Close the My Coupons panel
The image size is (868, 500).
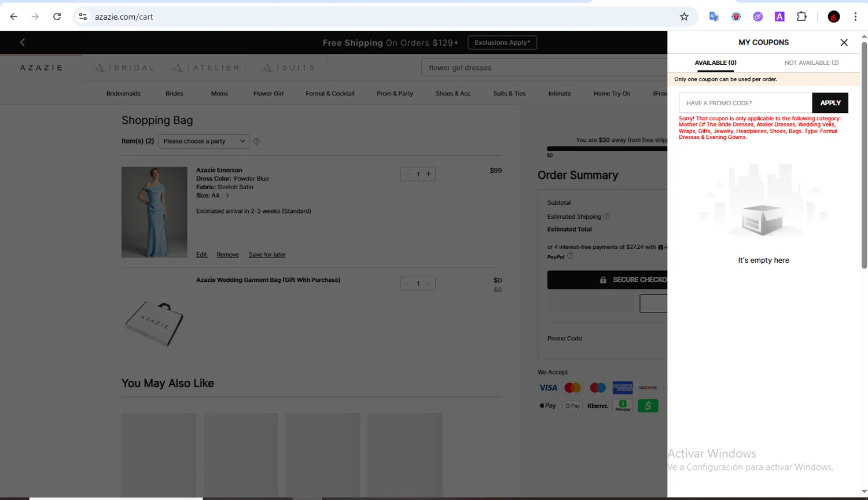tap(844, 42)
